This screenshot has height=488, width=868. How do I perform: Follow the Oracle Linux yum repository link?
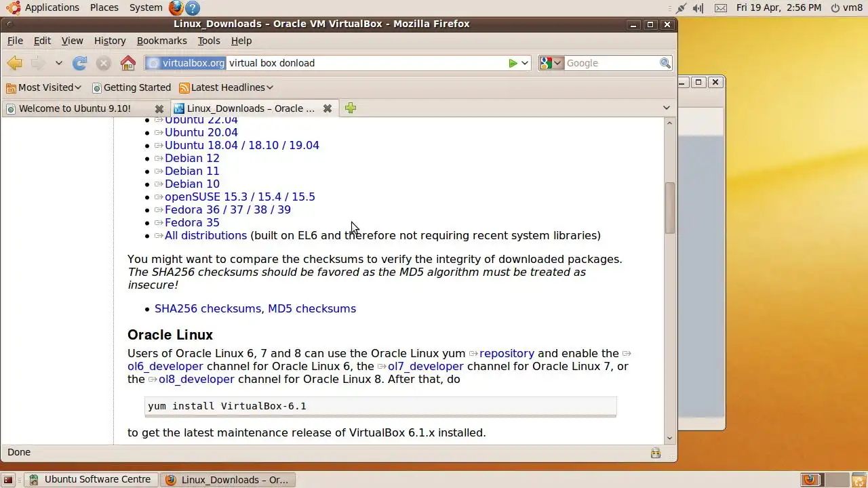pos(507,353)
